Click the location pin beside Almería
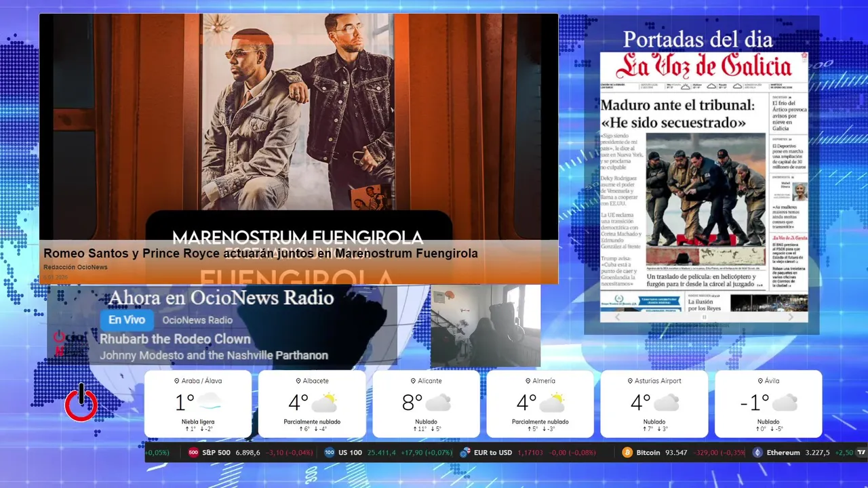 pyautogui.click(x=528, y=381)
